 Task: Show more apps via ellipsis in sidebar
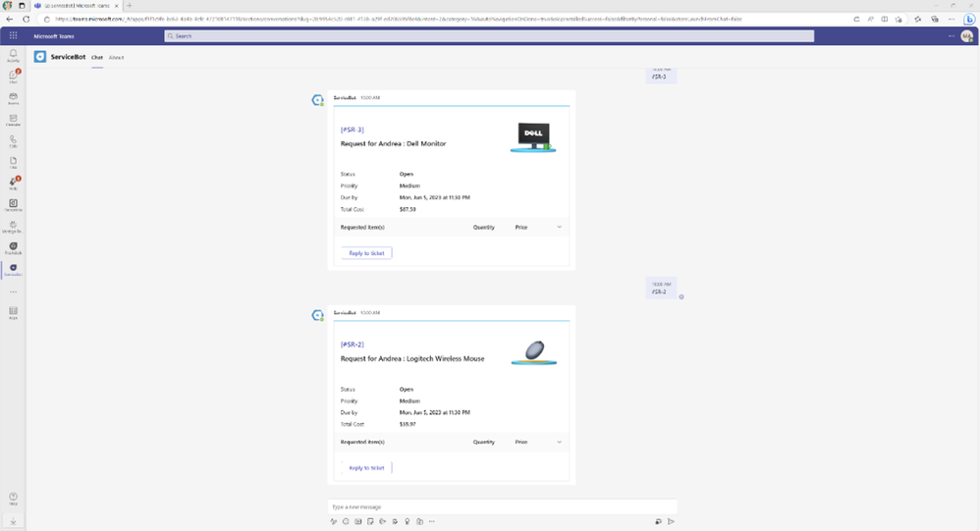[13, 292]
